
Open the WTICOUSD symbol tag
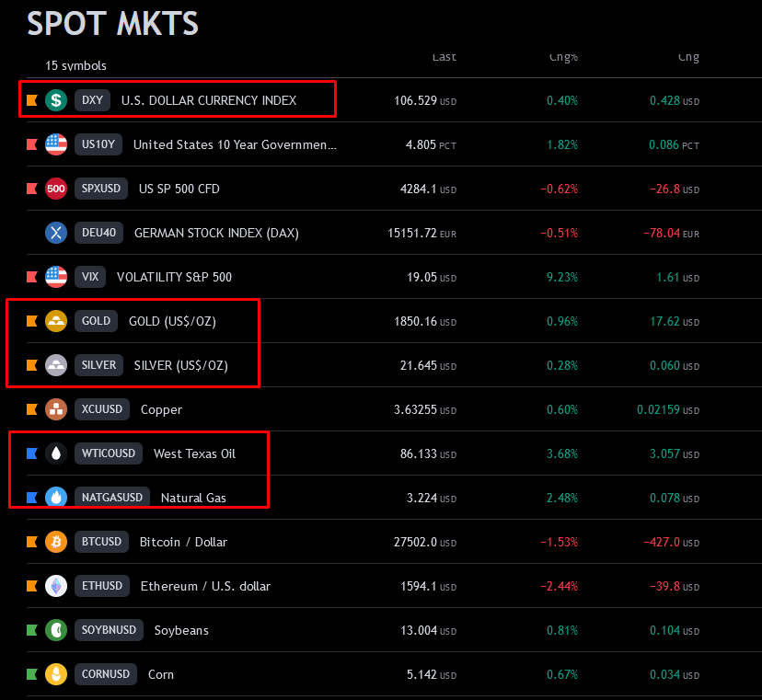click(109, 453)
